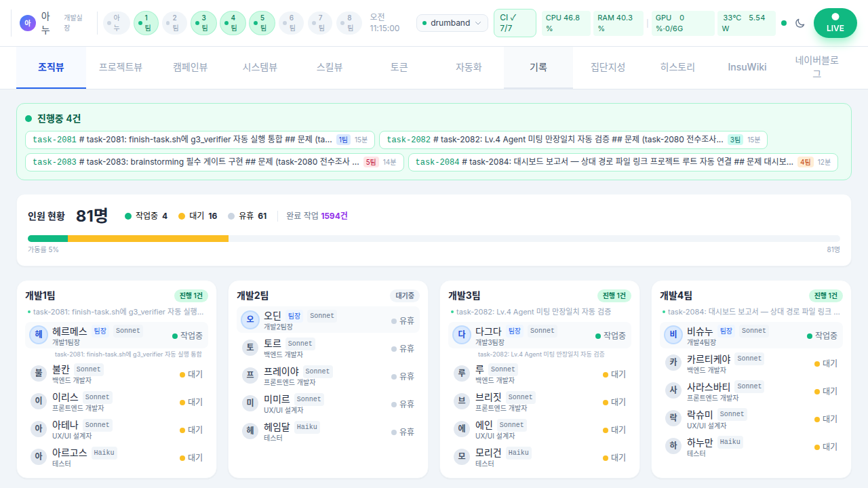Click 비슈누 avatar in 개발4팀
This screenshot has height=488, width=868.
(673, 335)
